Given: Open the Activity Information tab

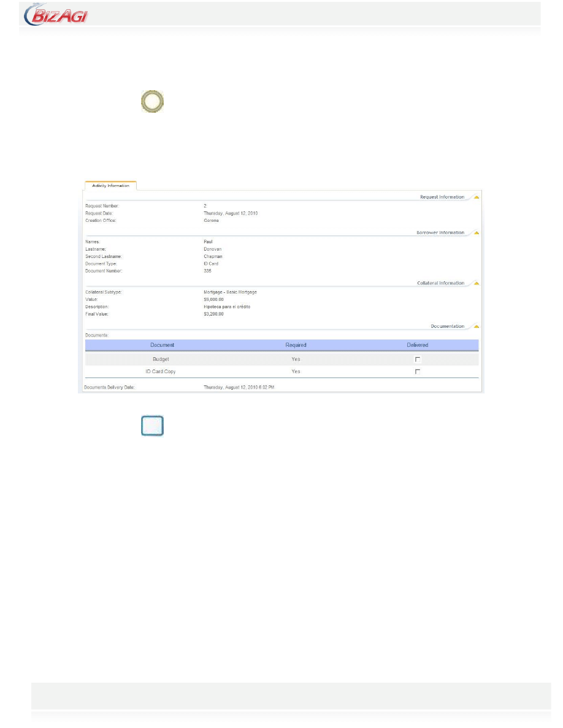Looking at the screenshot, I should [110, 185].
